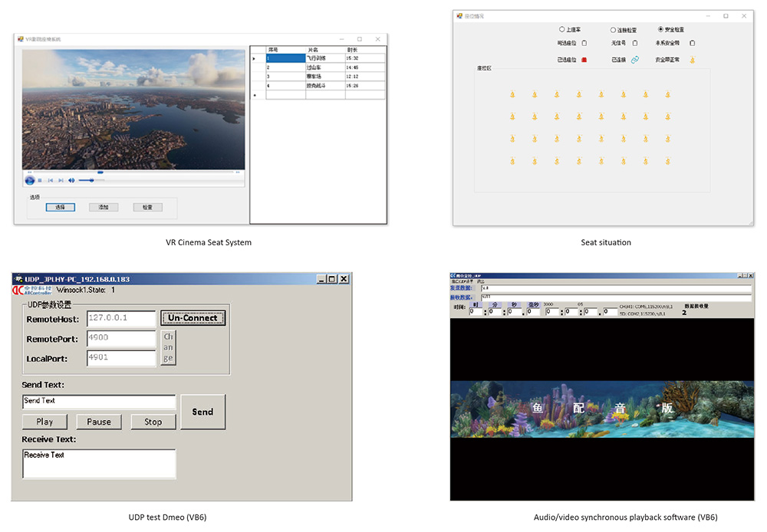Click the 秒 second field in playback software
Viewport: 767px width, 532px height.
point(514,311)
